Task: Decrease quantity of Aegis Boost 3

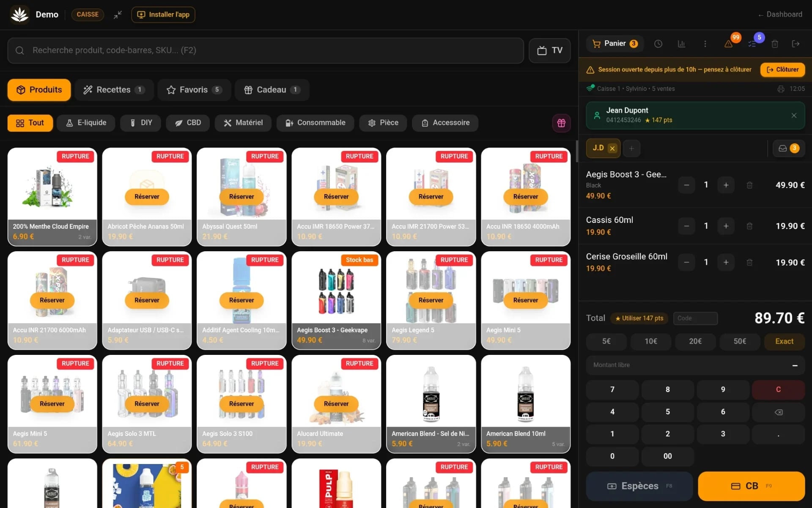Action: (x=686, y=185)
